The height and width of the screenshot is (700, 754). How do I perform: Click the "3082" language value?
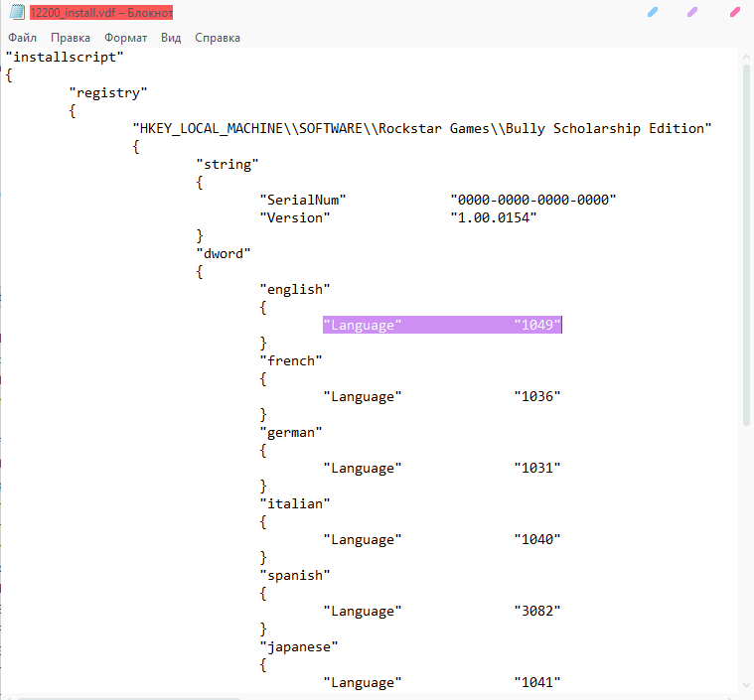[537, 611]
